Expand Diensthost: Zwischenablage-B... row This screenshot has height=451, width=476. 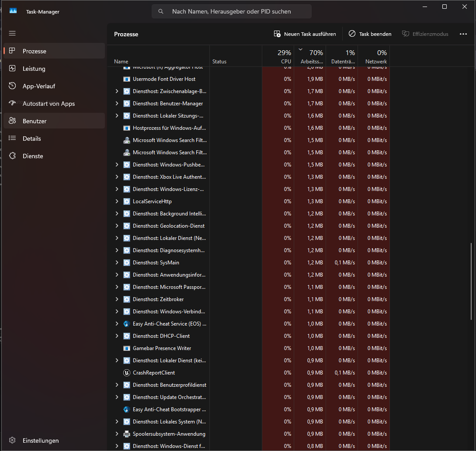(x=117, y=91)
